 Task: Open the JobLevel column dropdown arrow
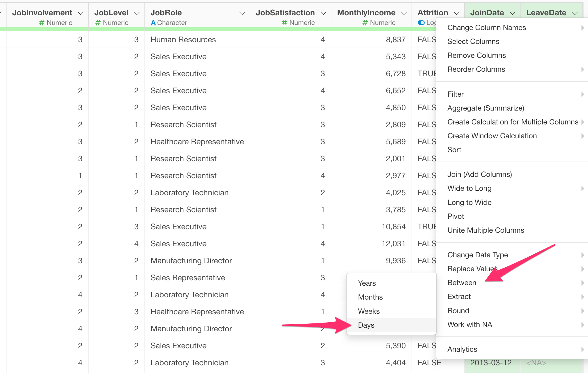pos(137,13)
